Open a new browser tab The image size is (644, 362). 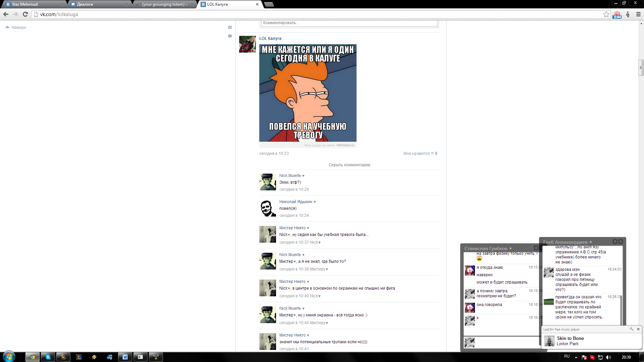269,4
